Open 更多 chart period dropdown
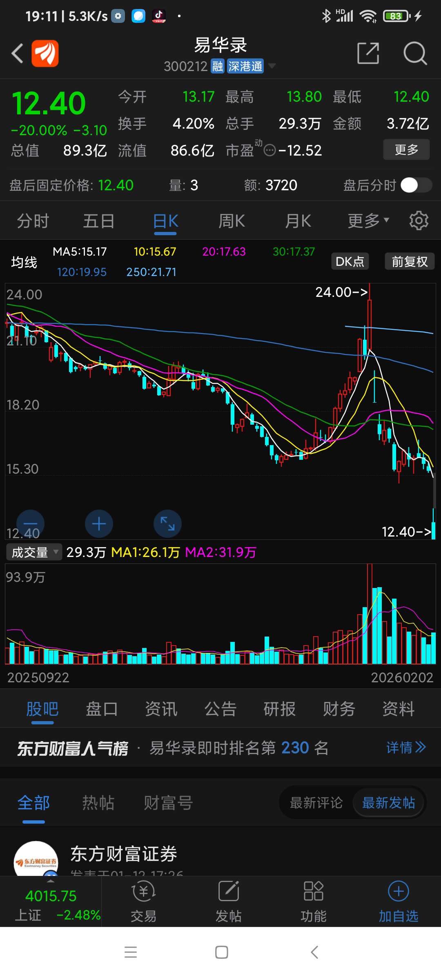441x980 pixels. click(x=368, y=221)
